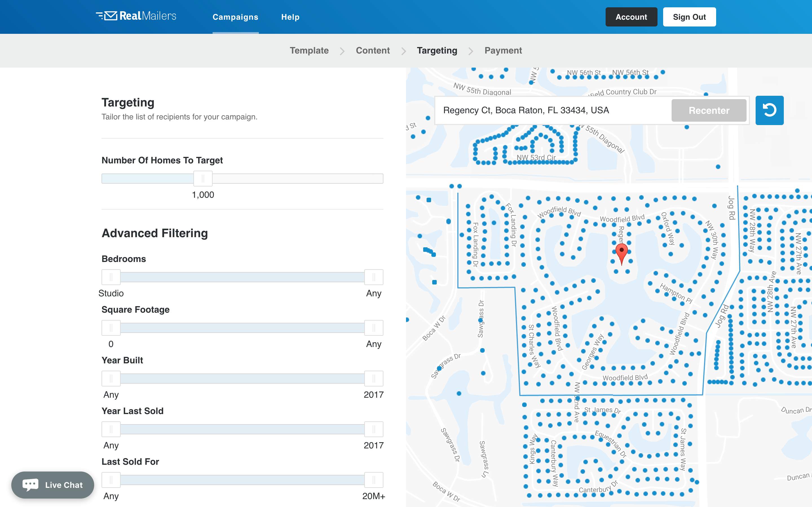Click the Year Built 2017 maximum handle
The height and width of the screenshot is (507, 812).
tap(374, 378)
